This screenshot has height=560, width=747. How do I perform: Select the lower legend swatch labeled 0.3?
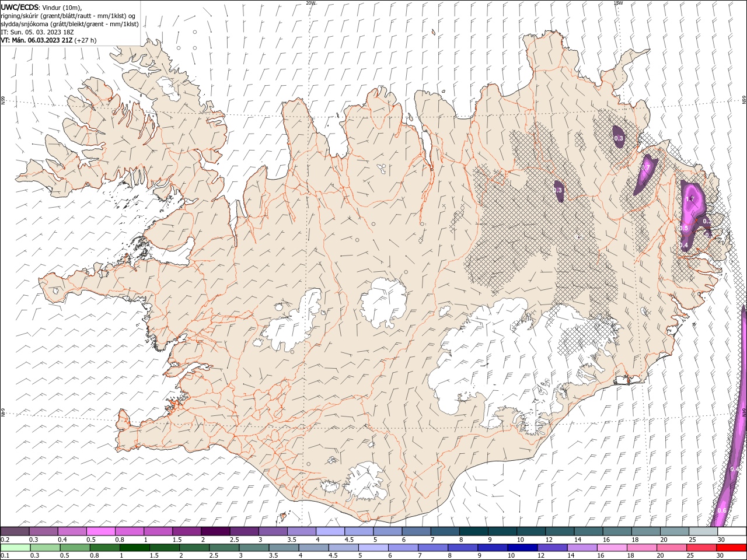45,548
